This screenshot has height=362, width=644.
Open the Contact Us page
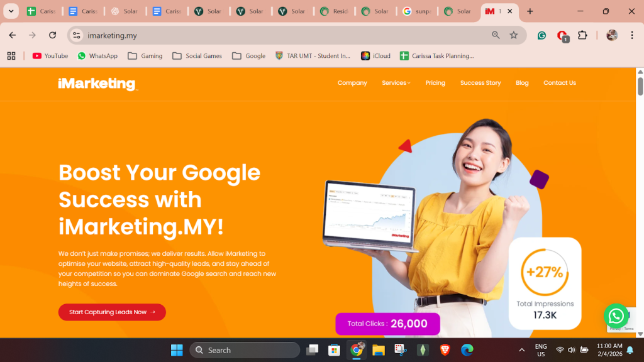(x=559, y=83)
